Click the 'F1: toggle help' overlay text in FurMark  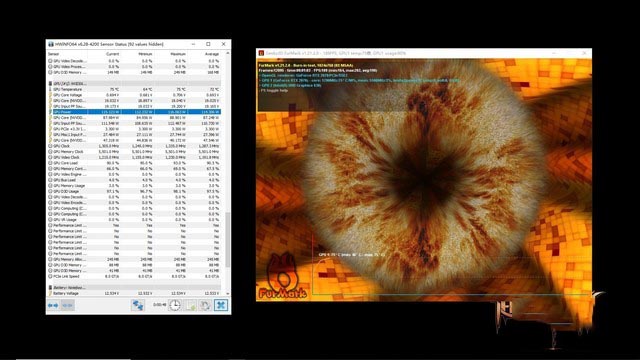(x=274, y=91)
